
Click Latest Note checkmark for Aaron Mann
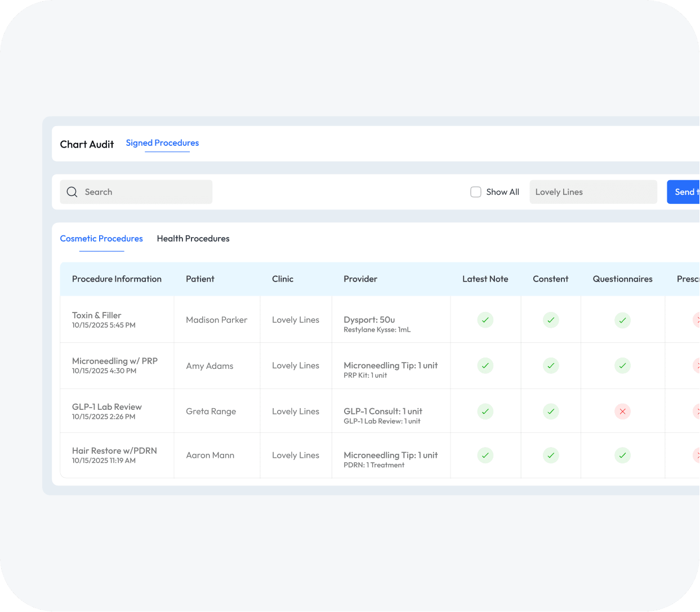485,455
